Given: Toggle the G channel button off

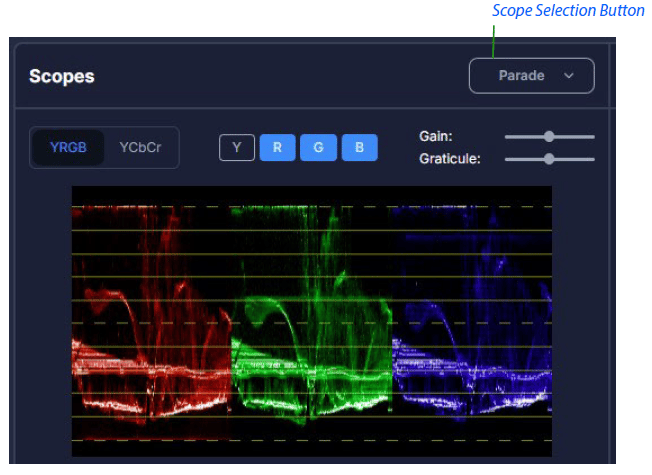Looking at the screenshot, I should point(319,147).
